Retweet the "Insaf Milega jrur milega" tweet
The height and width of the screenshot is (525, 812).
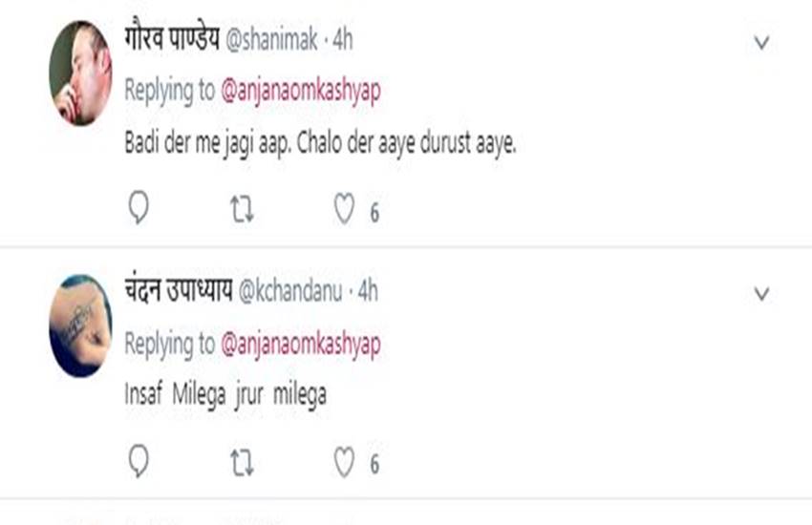click(243, 462)
